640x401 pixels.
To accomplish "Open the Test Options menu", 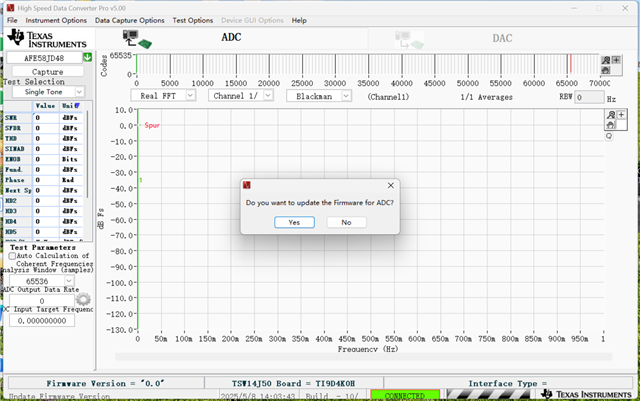I will click(x=193, y=20).
